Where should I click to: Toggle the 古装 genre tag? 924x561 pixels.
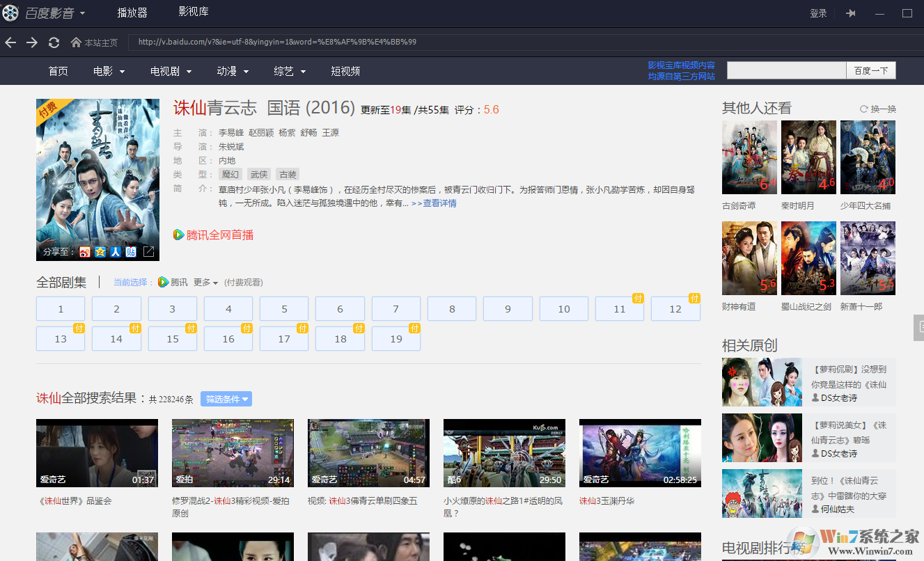tap(287, 174)
